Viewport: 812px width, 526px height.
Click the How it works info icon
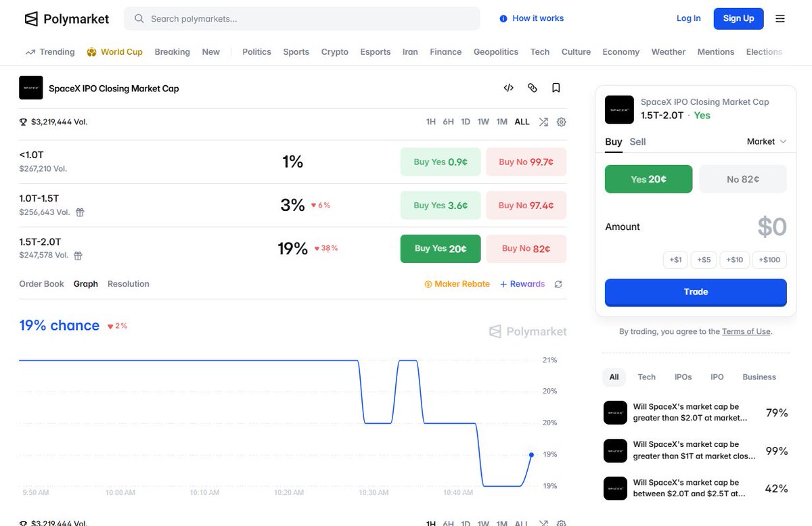pyautogui.click(x=503, y=19)
